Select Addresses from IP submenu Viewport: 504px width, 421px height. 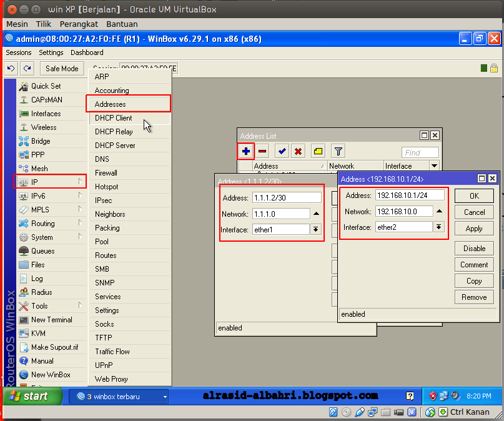click(129, 104)
